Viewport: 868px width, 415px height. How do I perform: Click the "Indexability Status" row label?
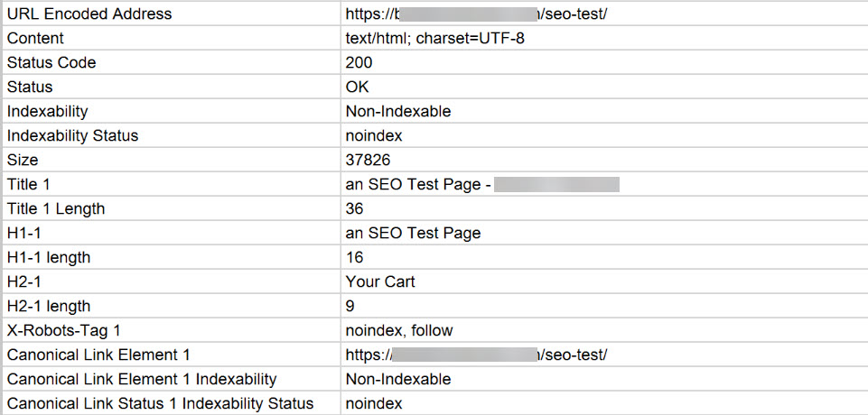click(x=72, y=135)
